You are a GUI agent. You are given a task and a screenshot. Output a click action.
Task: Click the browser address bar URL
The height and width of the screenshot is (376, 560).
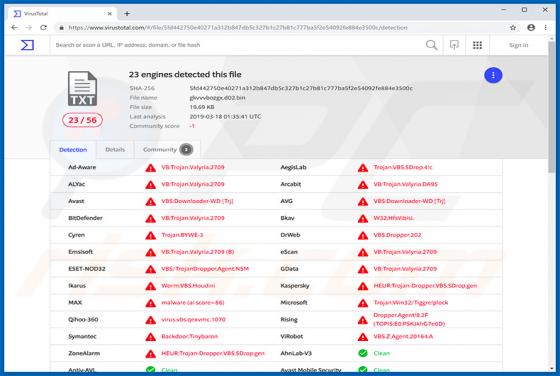(x=238, y=27)
